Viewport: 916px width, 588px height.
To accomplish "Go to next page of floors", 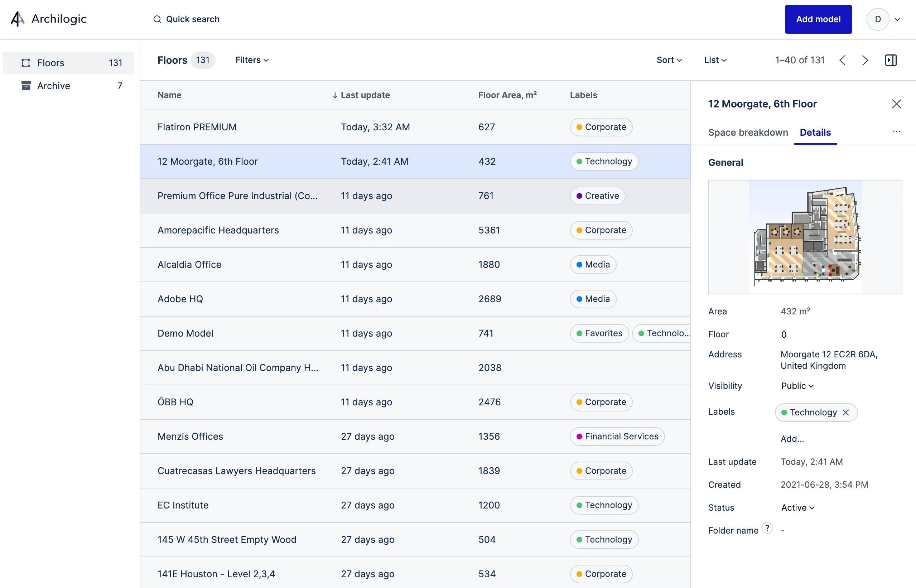I will [x=865, y=60].
